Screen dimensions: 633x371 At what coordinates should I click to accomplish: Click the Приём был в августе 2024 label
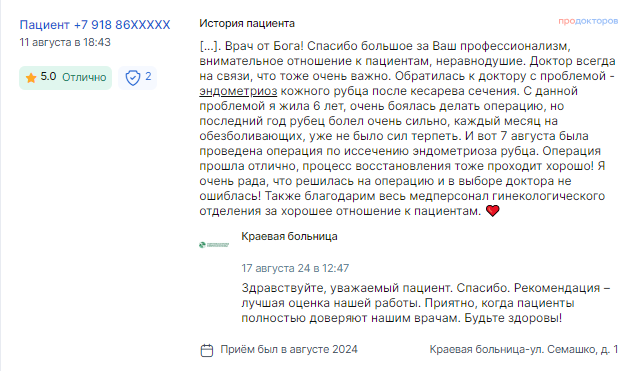(289, 350)
